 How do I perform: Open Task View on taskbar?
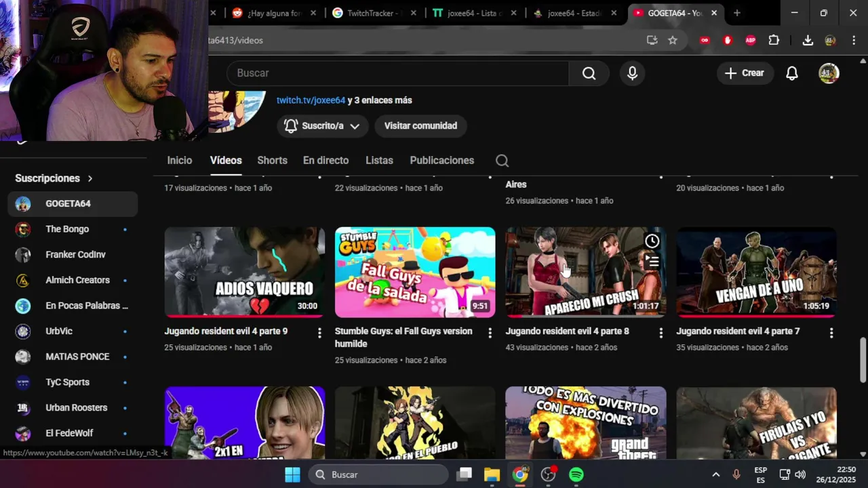(464, 474)
